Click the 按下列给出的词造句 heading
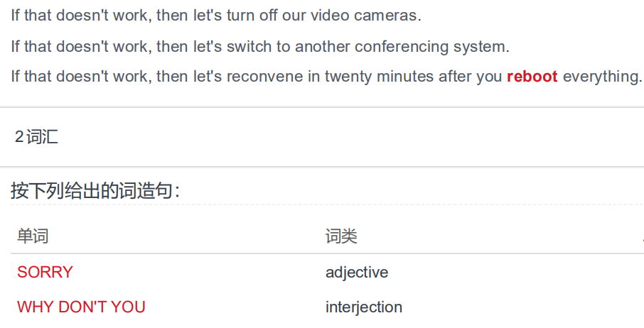The height and width of the screenshot is (328, 644). 95,191
